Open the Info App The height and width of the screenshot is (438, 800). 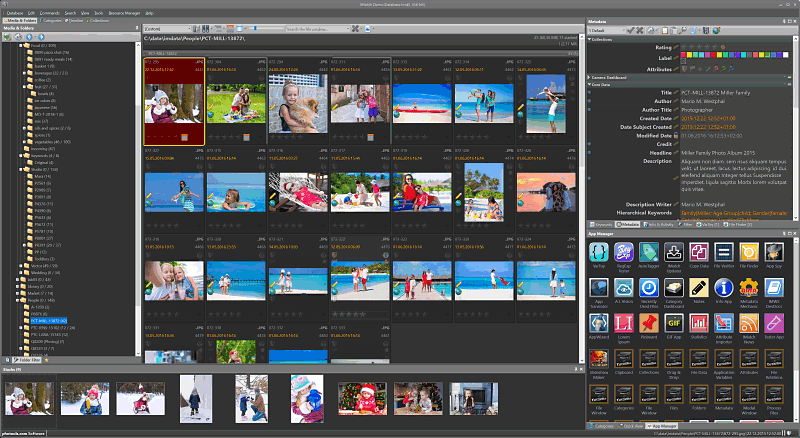point(723,288)
